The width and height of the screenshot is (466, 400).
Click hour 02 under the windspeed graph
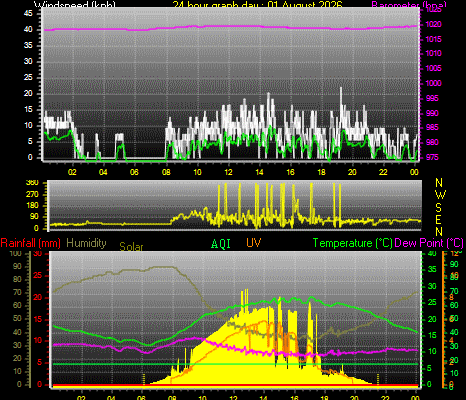coord(72,172)
